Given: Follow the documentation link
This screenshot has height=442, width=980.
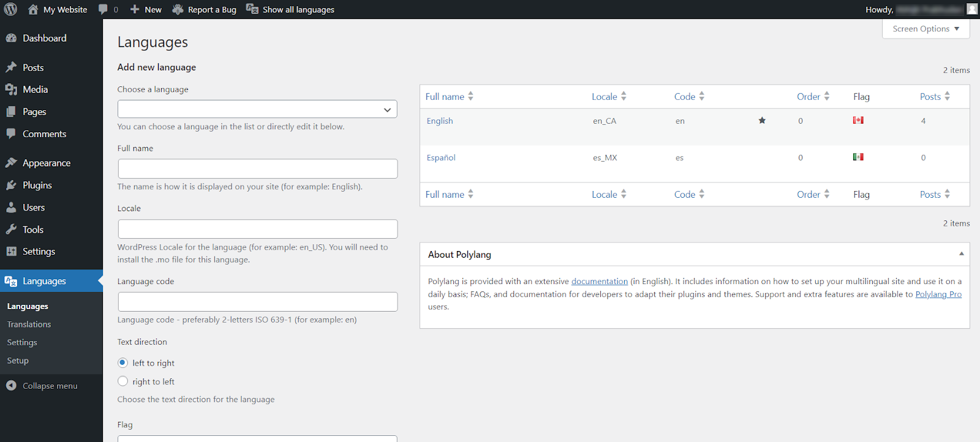Looking at the screenshot, I should tap(600, 282).
